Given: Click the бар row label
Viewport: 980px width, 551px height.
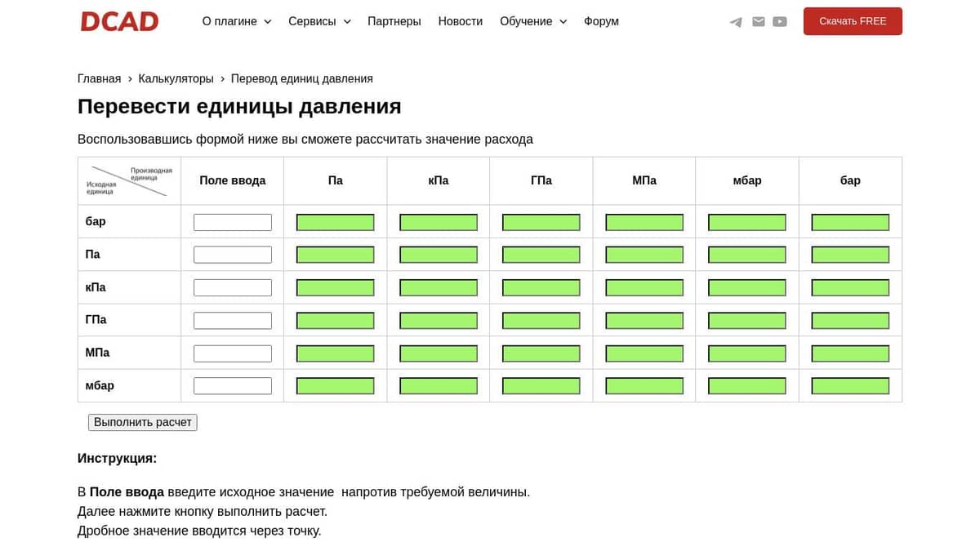Looking at the screenshot, I should (x=96, y=221).
